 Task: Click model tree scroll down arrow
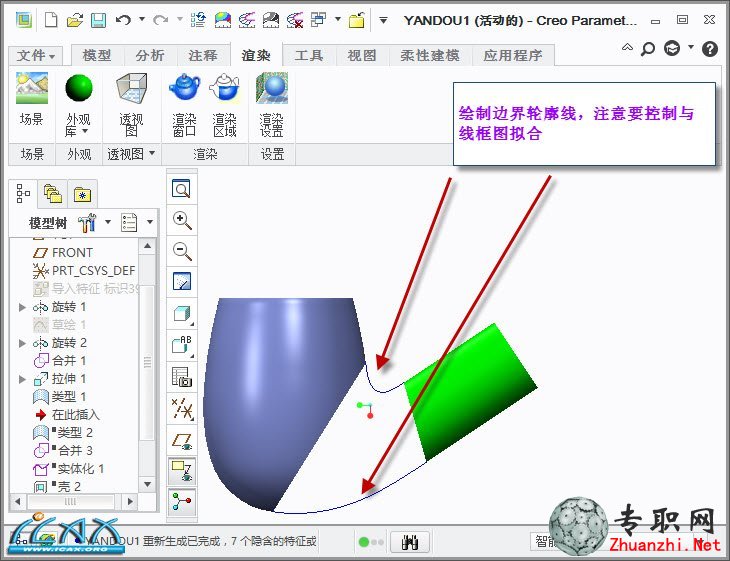tap(148, 485)
